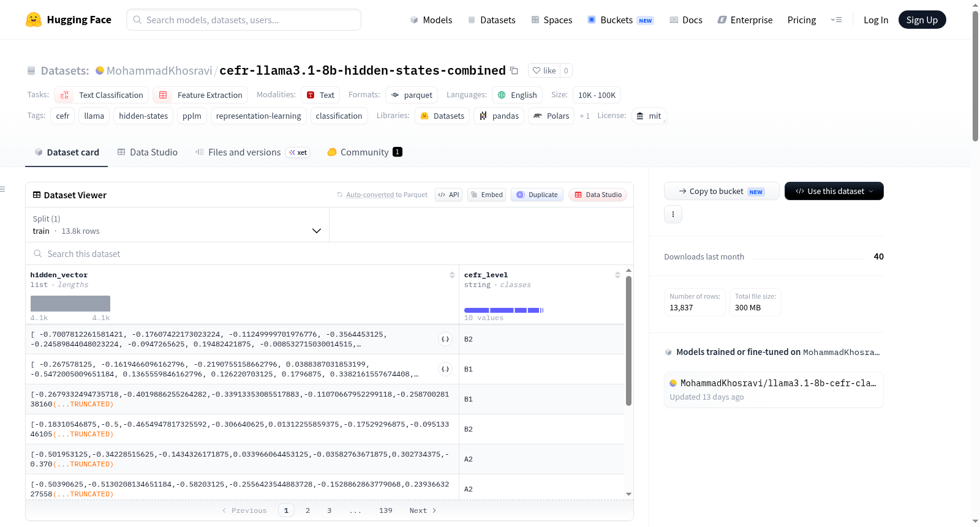
Task: Filter by Text modality tag
Action: (320, 95)
